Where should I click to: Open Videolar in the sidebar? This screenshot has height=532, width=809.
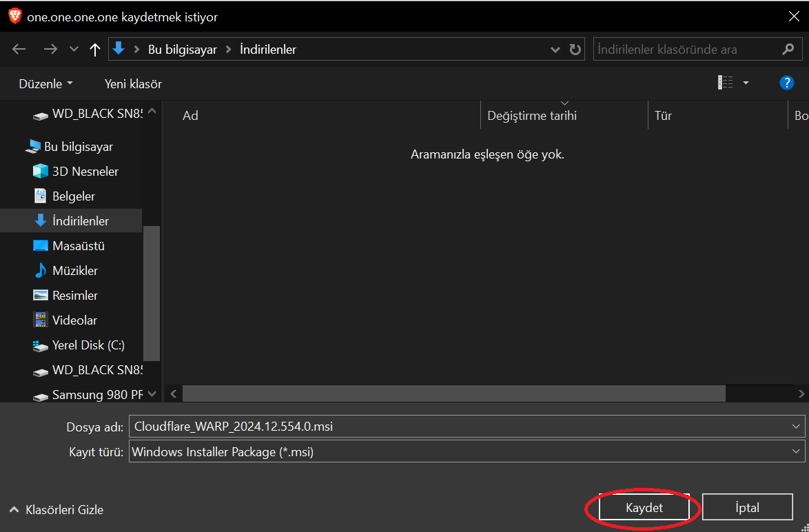74,320
